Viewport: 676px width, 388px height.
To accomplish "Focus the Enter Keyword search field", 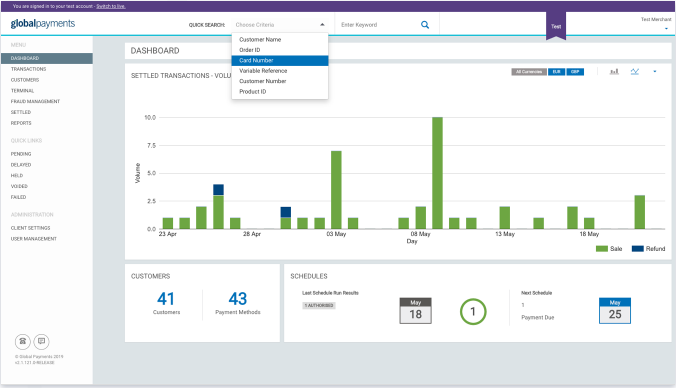I will [377, 25].
